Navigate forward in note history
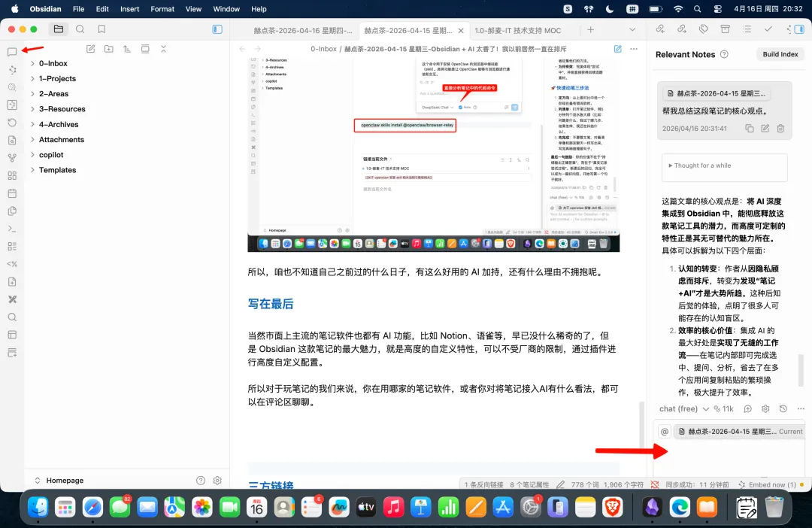This screenshot has width=812, height=528. (x=257, y=49)
